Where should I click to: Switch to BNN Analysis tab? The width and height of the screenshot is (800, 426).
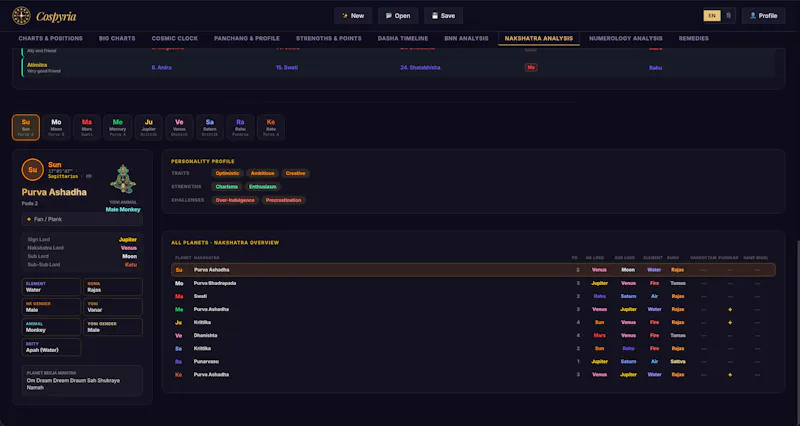[466, 38]
